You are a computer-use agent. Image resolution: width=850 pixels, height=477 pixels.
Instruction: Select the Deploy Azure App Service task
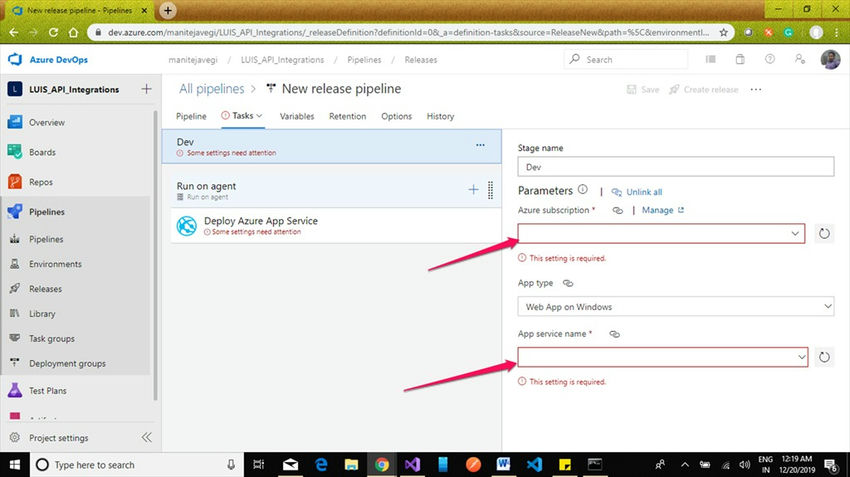(x=335, y=225)
